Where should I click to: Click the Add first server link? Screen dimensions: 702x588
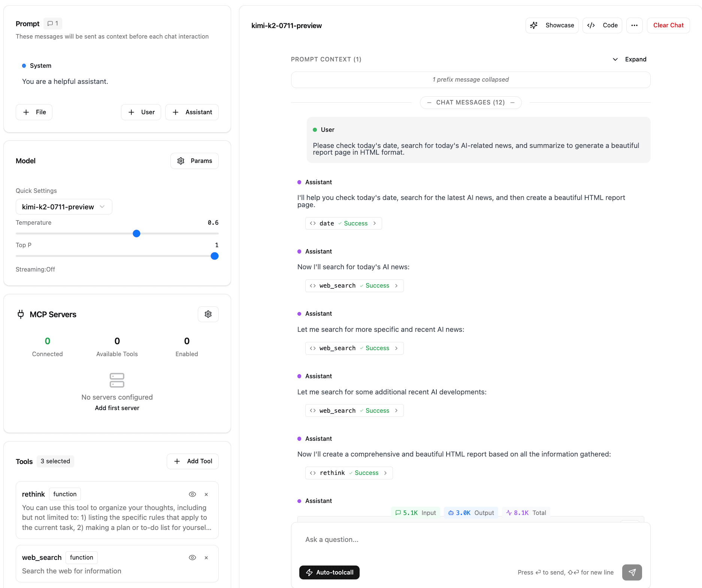pos(117,408)
